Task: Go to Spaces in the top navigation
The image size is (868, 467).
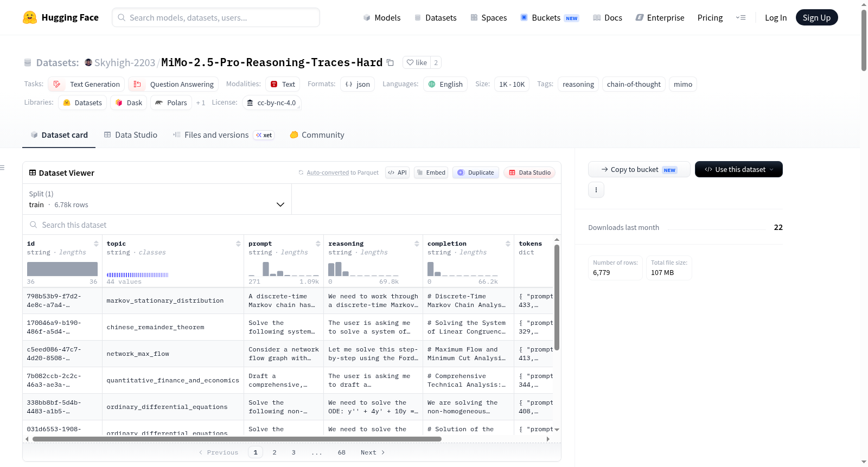Action: pyautogui.click(x=489, y=17)
